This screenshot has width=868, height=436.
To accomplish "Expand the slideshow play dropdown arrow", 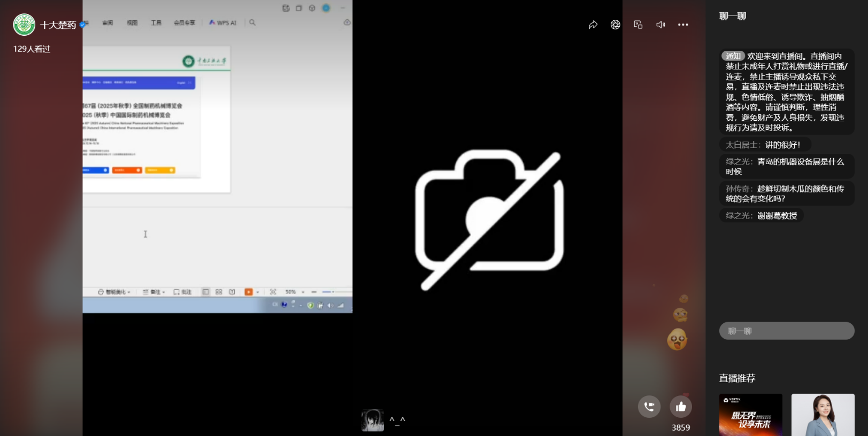I will 258,292.
